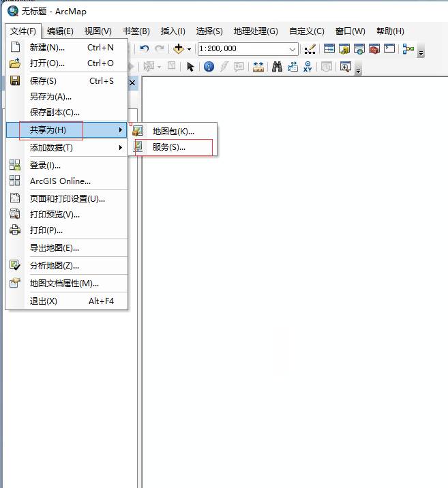448x488 pixels.
Task: Select 打印预览(V)... menu entry
Action: click(67, 215)
